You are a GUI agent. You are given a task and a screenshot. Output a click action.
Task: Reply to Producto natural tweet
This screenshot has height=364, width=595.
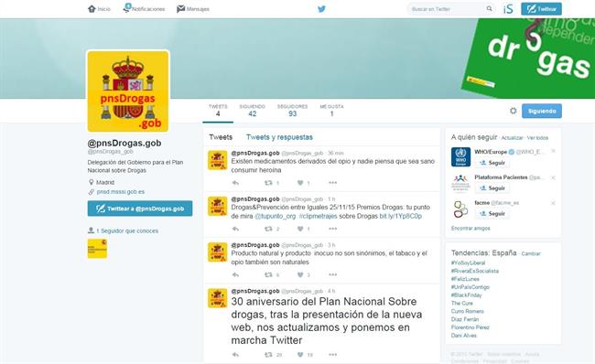235,275
